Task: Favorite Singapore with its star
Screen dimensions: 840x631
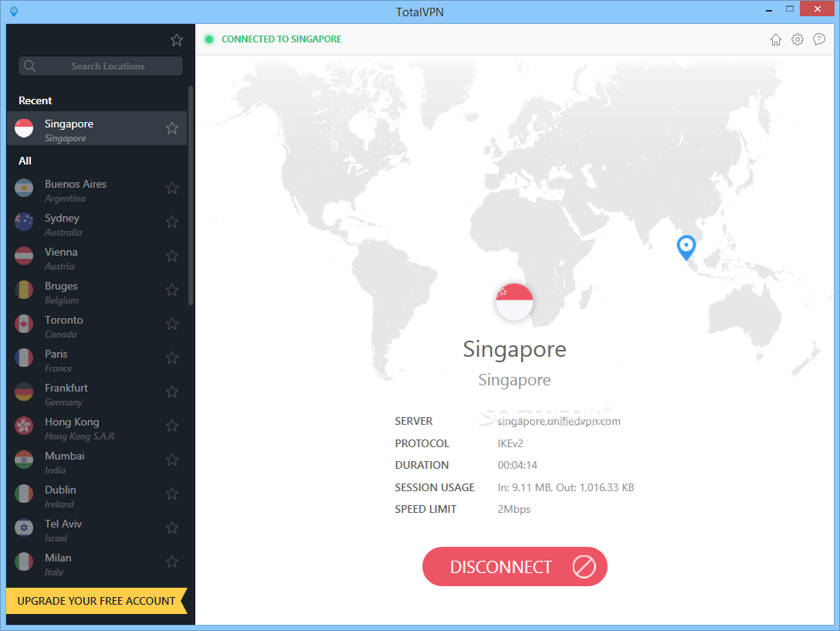Action: [x=172, y=128]
